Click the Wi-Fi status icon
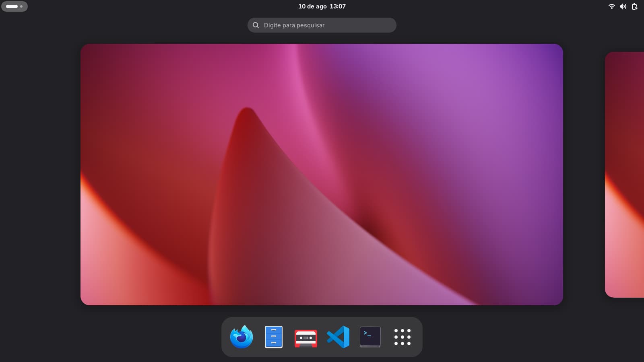644x362 pixels. pyautogui.click(x=611, y=6)
